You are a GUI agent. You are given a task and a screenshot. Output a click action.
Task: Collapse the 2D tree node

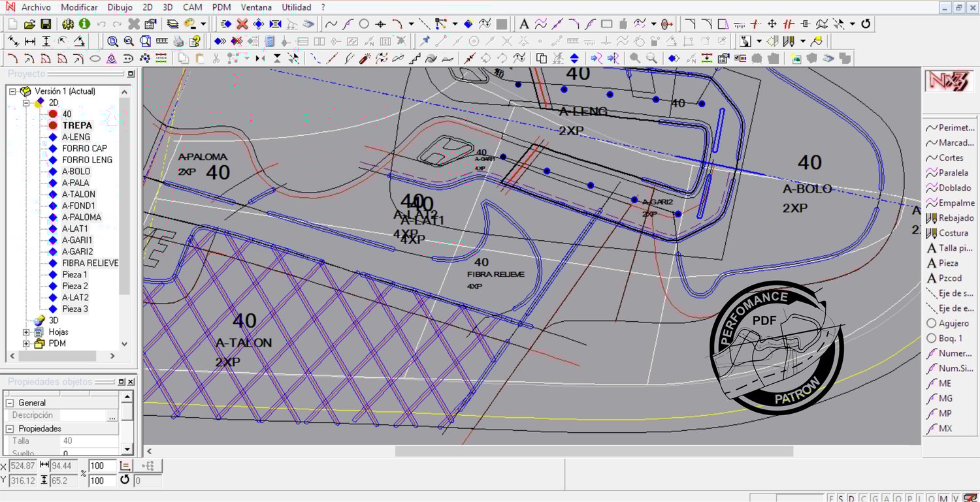(27, 103)
